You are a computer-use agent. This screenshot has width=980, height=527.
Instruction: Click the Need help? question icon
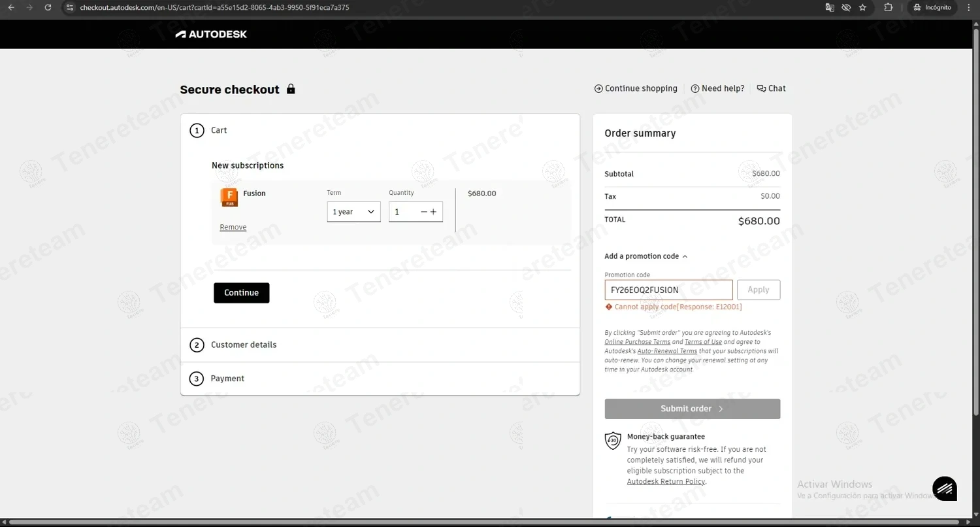(695, 89)
